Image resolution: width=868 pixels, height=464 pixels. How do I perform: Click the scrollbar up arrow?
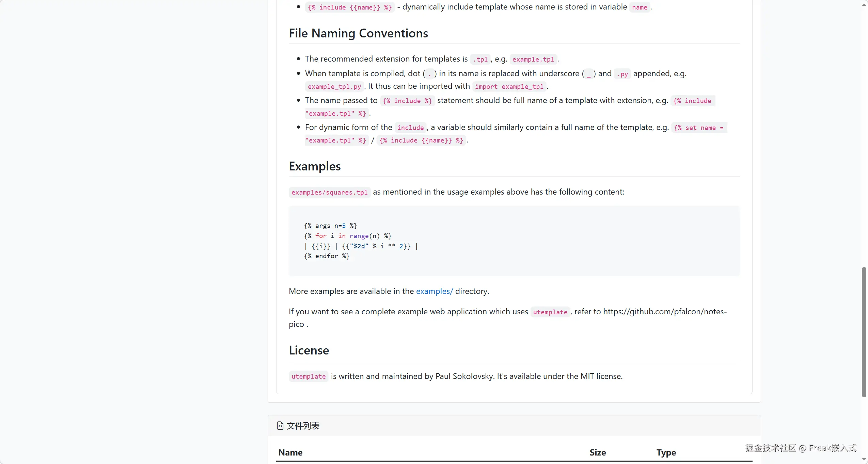pyautogui.click(x=864, y=5)
